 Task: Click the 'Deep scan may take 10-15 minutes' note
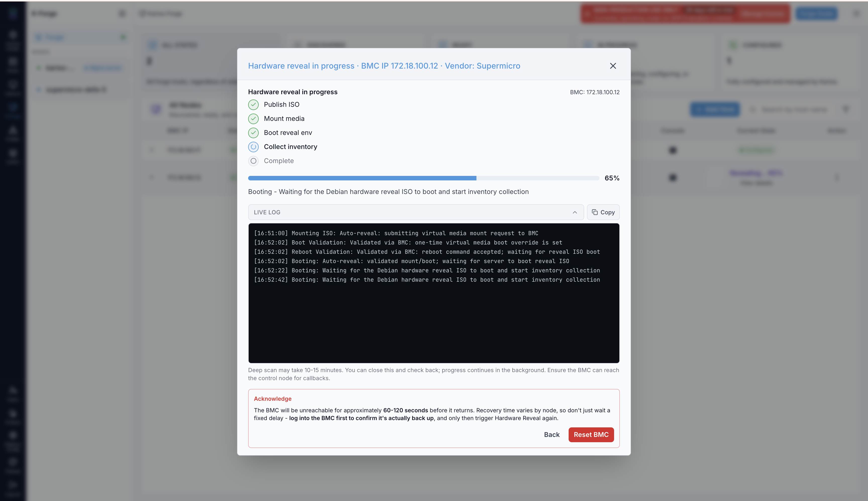click(x=434, y=374)
